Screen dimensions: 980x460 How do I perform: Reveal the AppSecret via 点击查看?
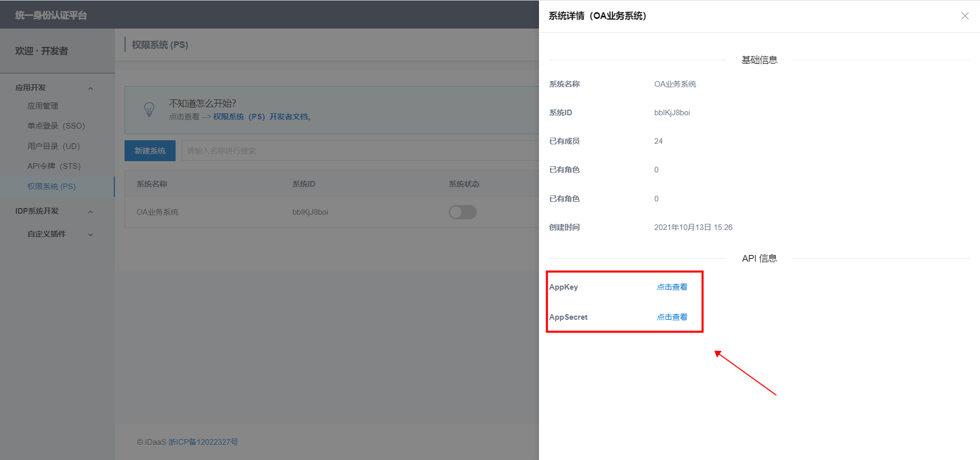(x=672, y=317)
